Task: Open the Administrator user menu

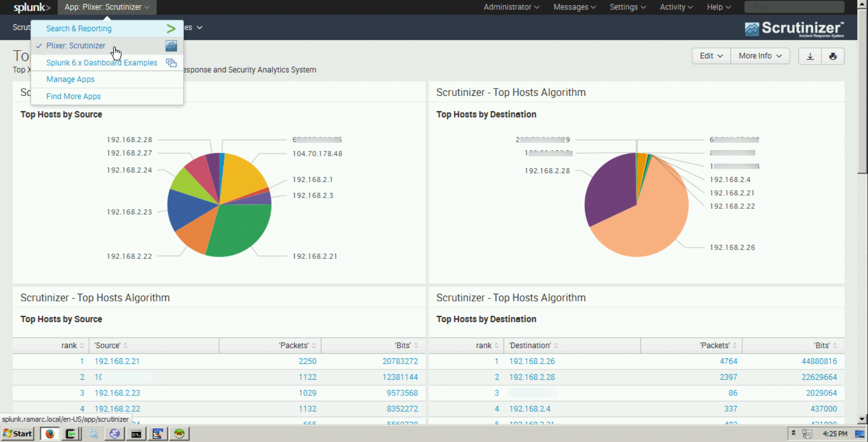Action: [x=511, y=7]
